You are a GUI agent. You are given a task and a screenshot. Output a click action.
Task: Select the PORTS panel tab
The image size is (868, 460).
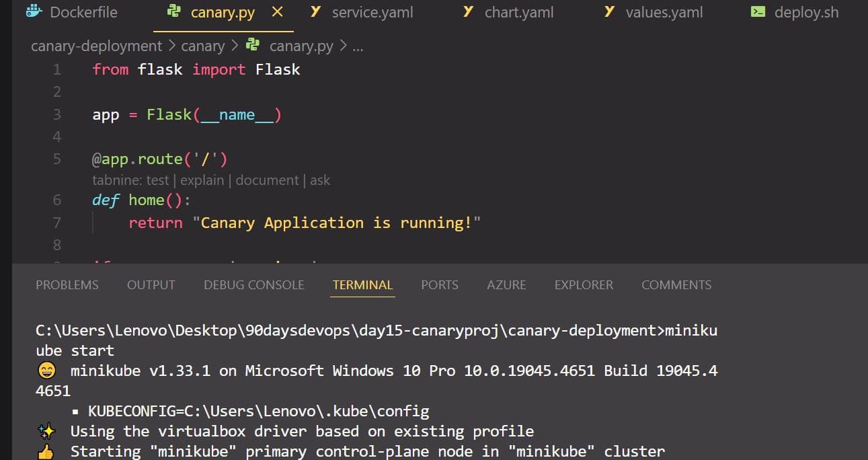439,285
